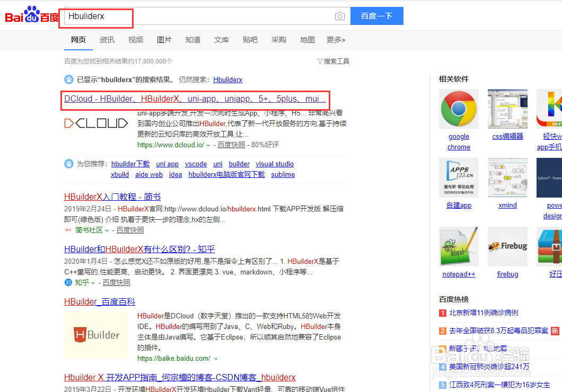The width and height of the screenshot is (562, 392).
Task: Open DCloud - HBuilder result title
Action: 195,99
